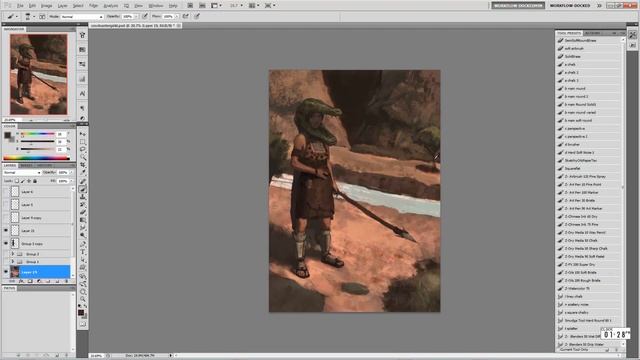This screenshot has height=360, width=640.
Task: Select the Type tool
Action: click(x=83, y=252)
